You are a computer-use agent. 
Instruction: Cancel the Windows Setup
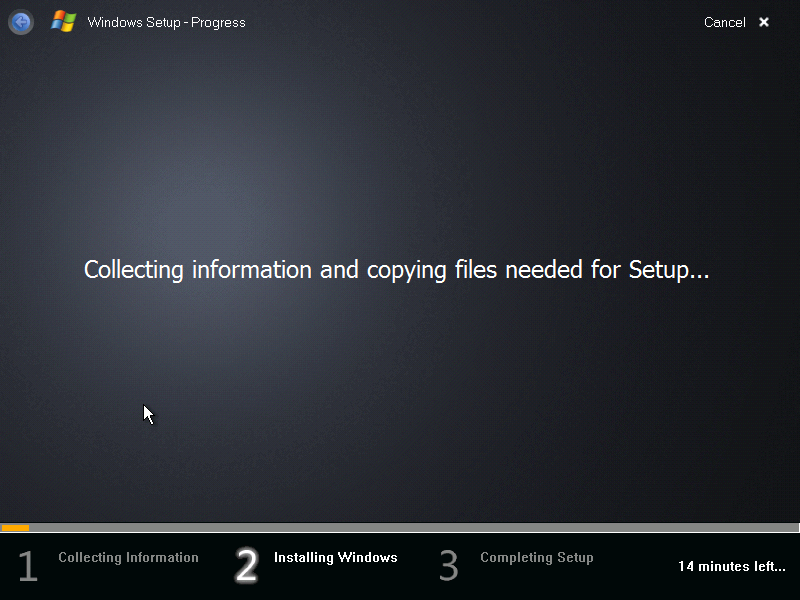point(724,22)
